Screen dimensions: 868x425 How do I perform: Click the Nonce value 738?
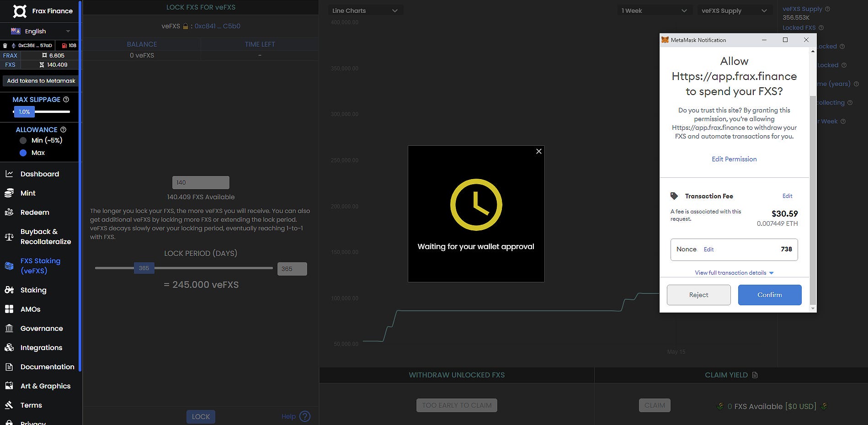pos(786,249)
